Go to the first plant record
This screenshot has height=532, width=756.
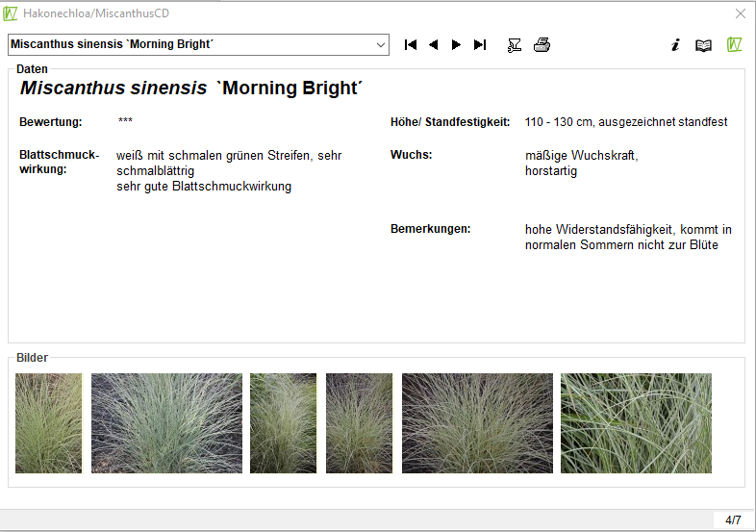(411, 45)
